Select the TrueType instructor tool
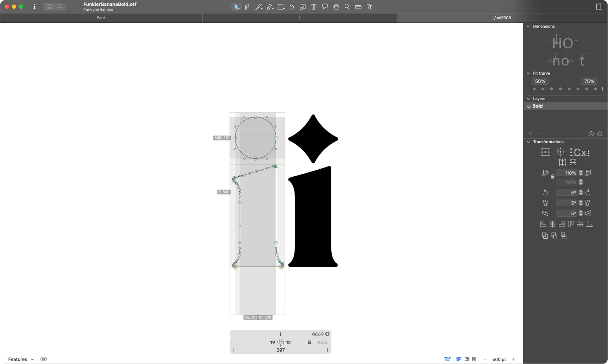Viewport: 608px width, 364px height. tap(369, 7)
